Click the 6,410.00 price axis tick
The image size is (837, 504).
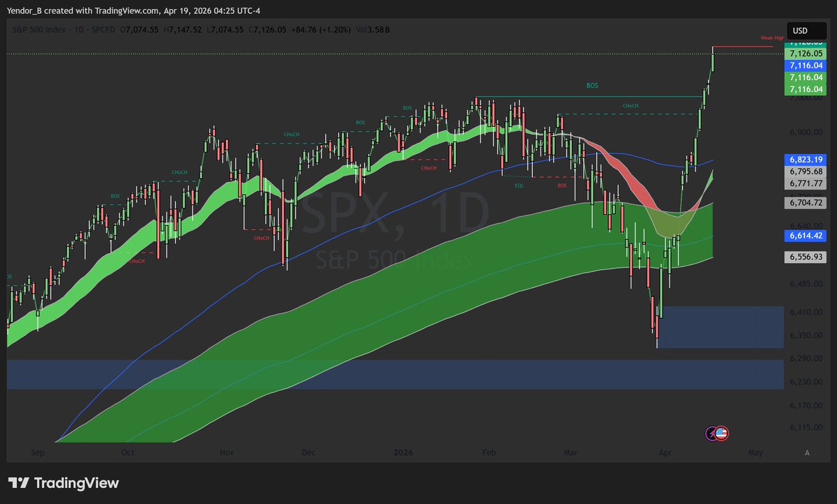click(x=807, y=312)
